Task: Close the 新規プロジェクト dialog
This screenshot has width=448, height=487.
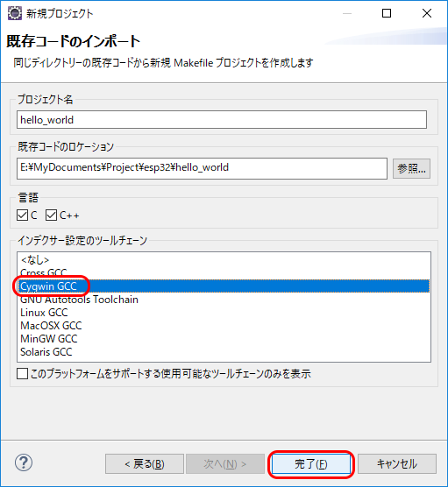Action: tap(427, 13)
